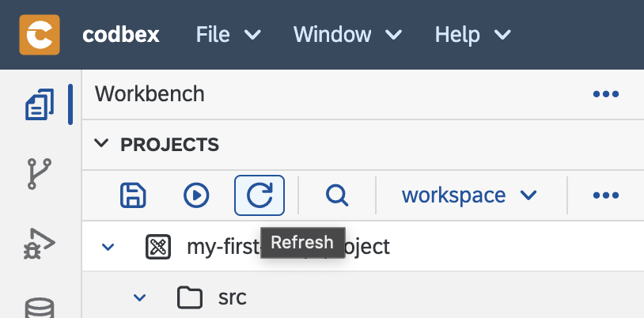Click the Save all floppy-disk icon
The height and width of the screenshot is (318, 644).
point(133,195)
